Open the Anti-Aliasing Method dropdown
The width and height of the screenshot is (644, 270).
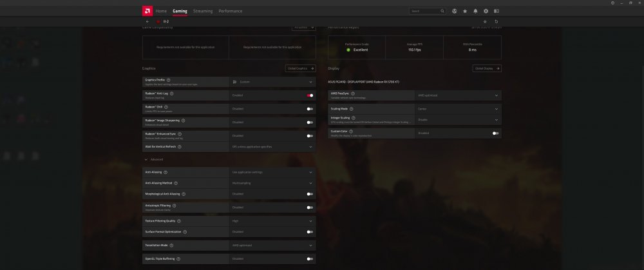[x=272, y=183]
